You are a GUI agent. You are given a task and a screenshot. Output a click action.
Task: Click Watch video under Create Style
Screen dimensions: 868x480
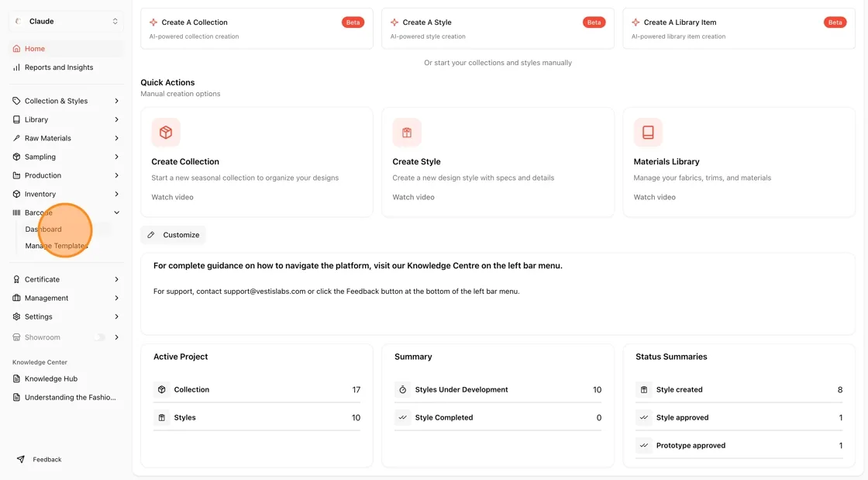[x=414, y=197]
